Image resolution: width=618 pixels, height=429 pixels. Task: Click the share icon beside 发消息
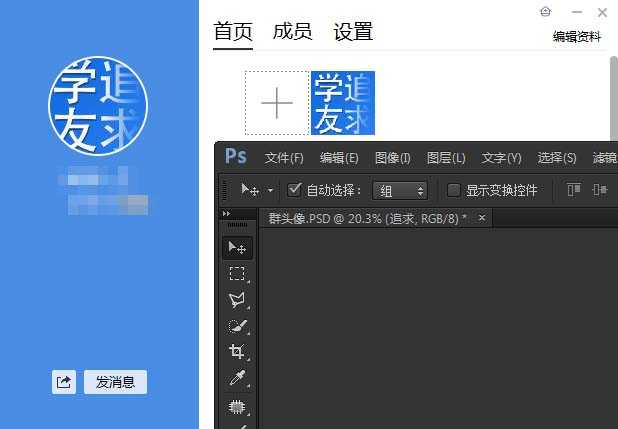(64, 382)
